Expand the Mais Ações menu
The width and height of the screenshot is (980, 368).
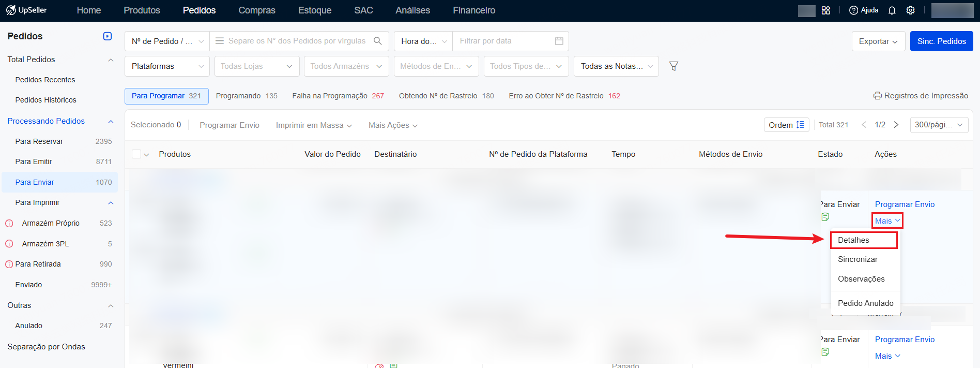tap(393, 125)
